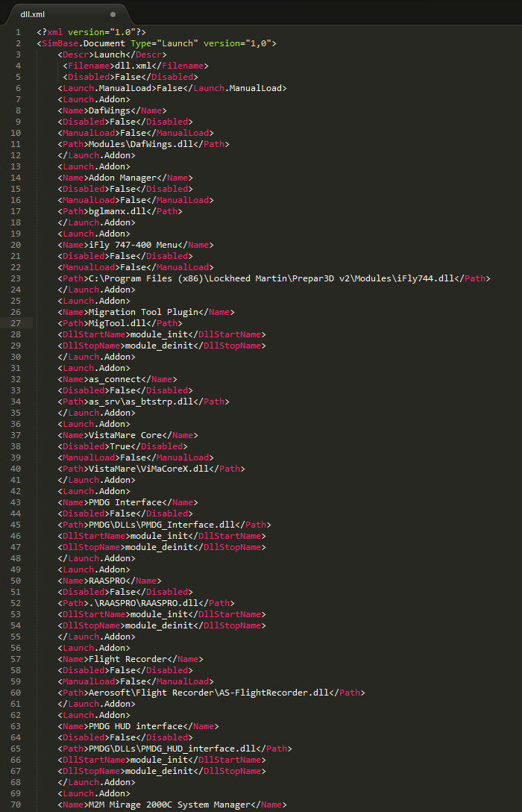
Task: Click the PMDG HUD interface name line
Action: pyautogui.click(x=138, y=727)
